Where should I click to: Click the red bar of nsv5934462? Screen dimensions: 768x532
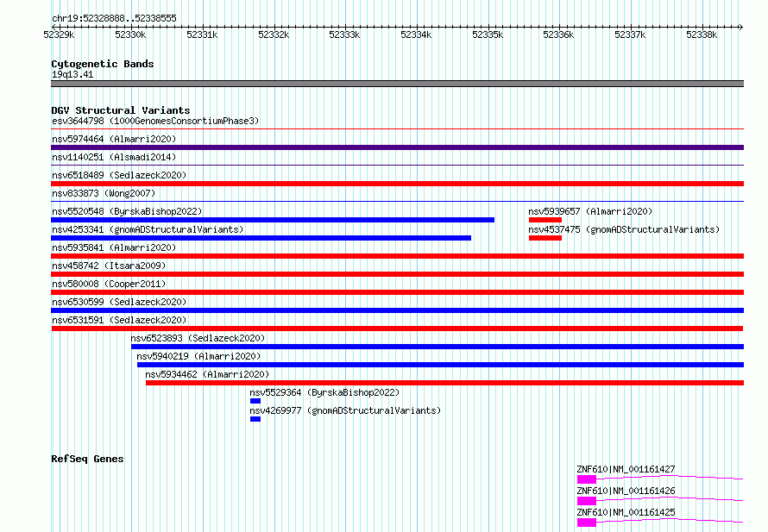(x=444, y=383)
